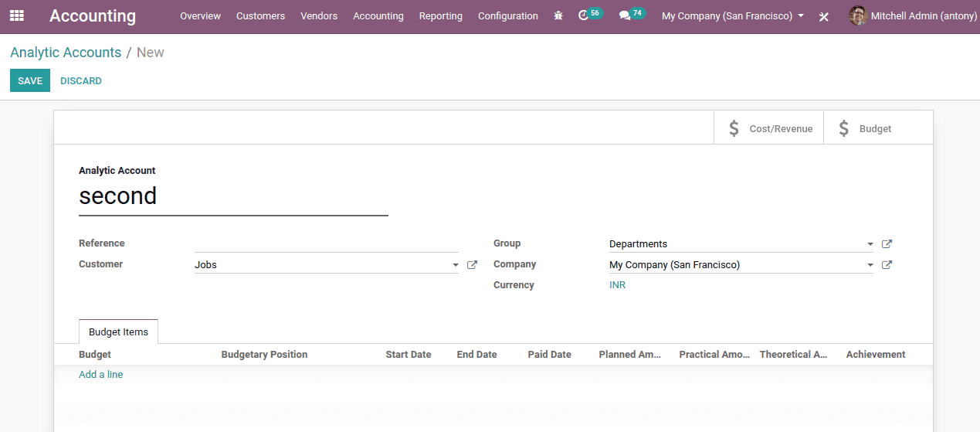This screenshot has width=980, height=432.
Task: Open the Customers menu
Action: pyautogui.click(x=260, y=15)
